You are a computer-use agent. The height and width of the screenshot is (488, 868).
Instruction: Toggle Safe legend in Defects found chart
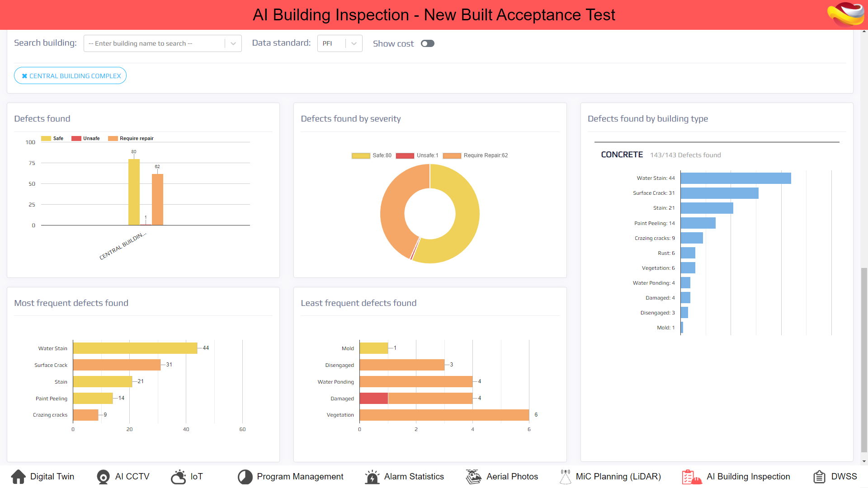pos(46,139)
